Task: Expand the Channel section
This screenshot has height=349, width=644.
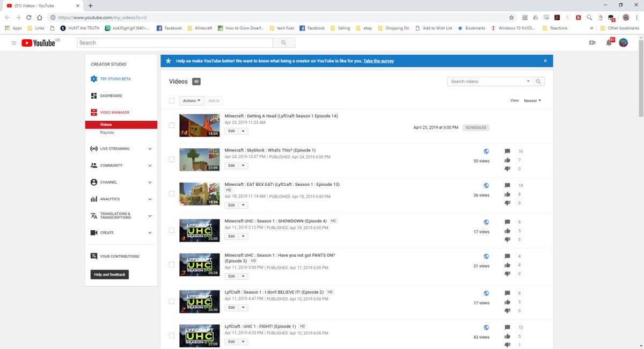Action: (x=150, y=182)
